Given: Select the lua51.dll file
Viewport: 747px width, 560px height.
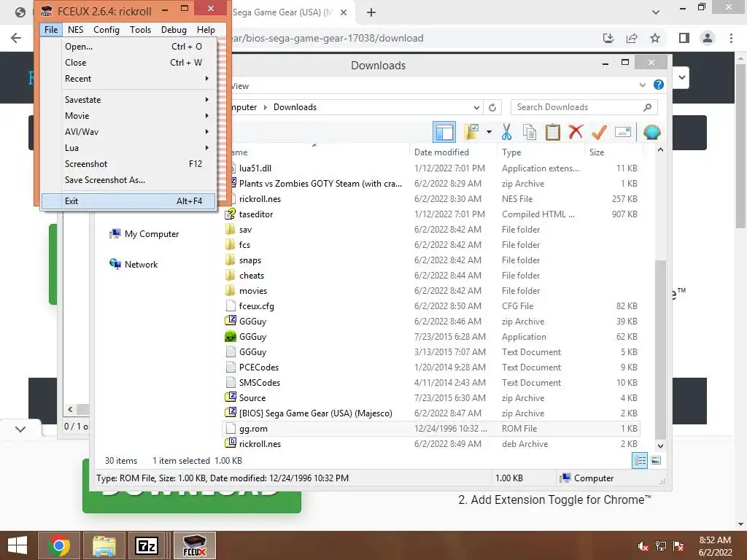Looking at the screenshot, I should 431,168.
